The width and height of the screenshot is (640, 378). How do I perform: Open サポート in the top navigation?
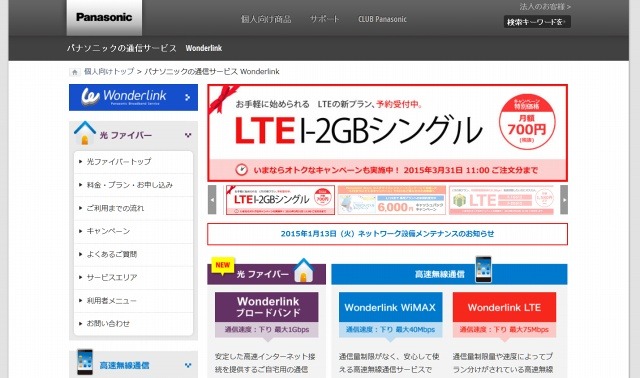[324, 19]
